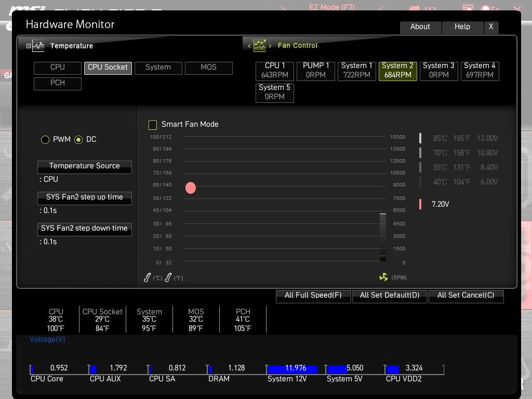Click the pink fan curve point on graph
This screenshot has height=399, width=532.
(x=191, y=188)
